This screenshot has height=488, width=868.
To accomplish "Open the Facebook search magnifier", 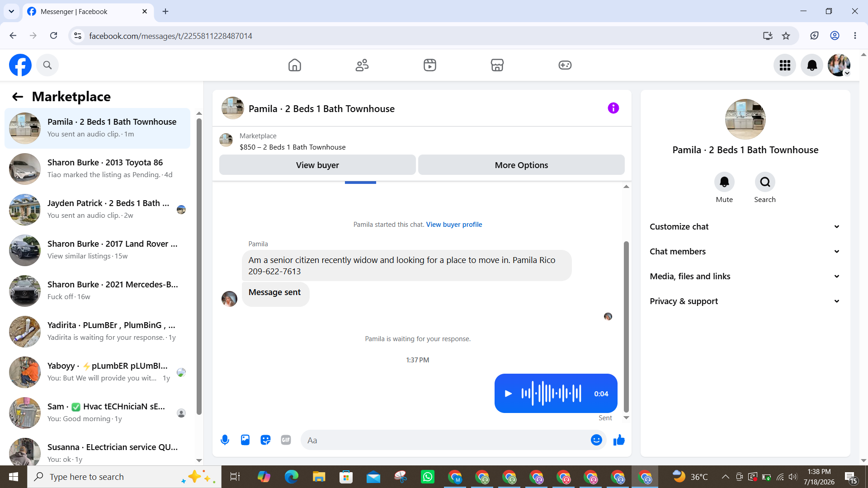I will 47,65.
